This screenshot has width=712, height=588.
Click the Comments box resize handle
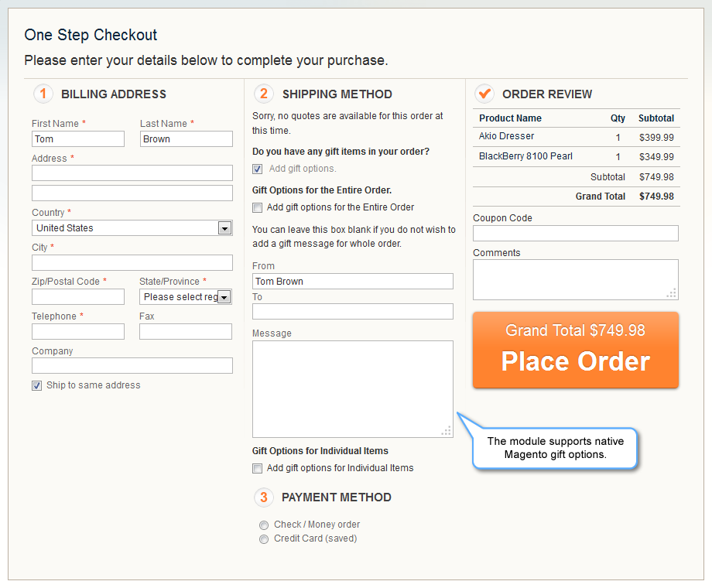672,293
